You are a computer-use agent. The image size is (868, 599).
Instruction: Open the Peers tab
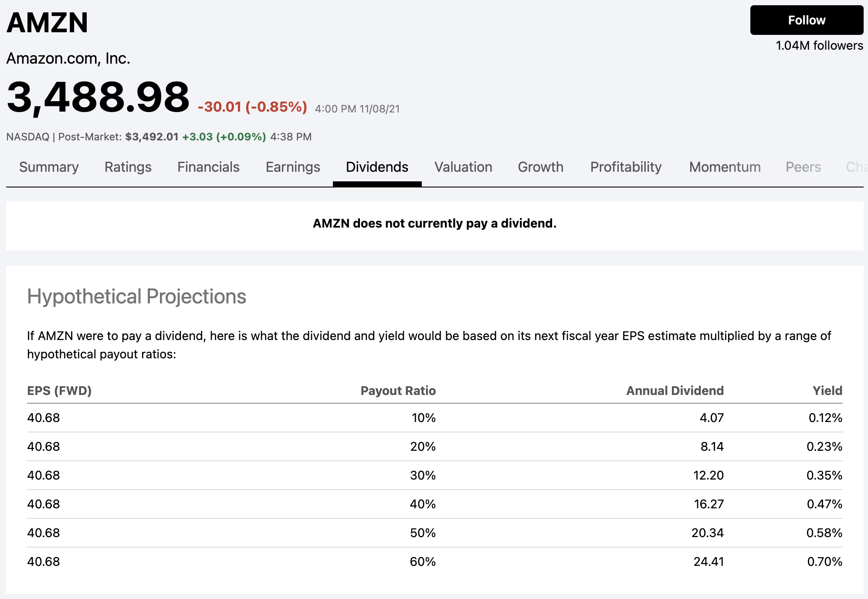coord(803,167)
